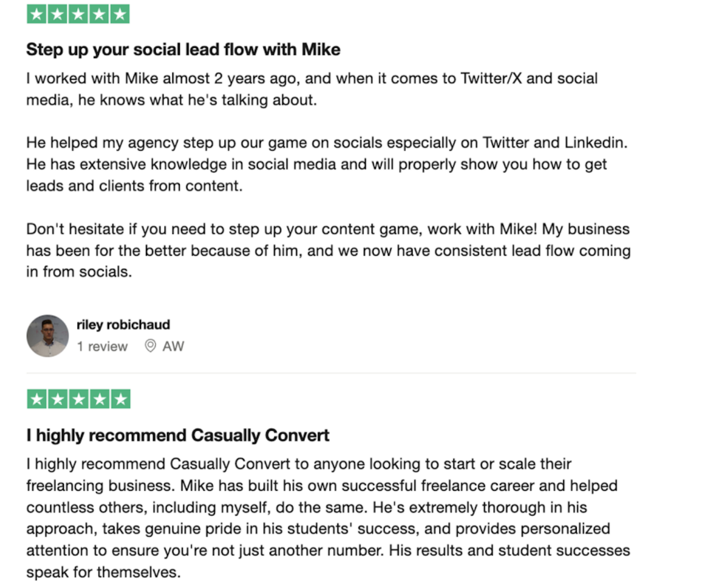Click the location pin icon beside AW
This screenshot has width=705, height=588.
point(150,346)
